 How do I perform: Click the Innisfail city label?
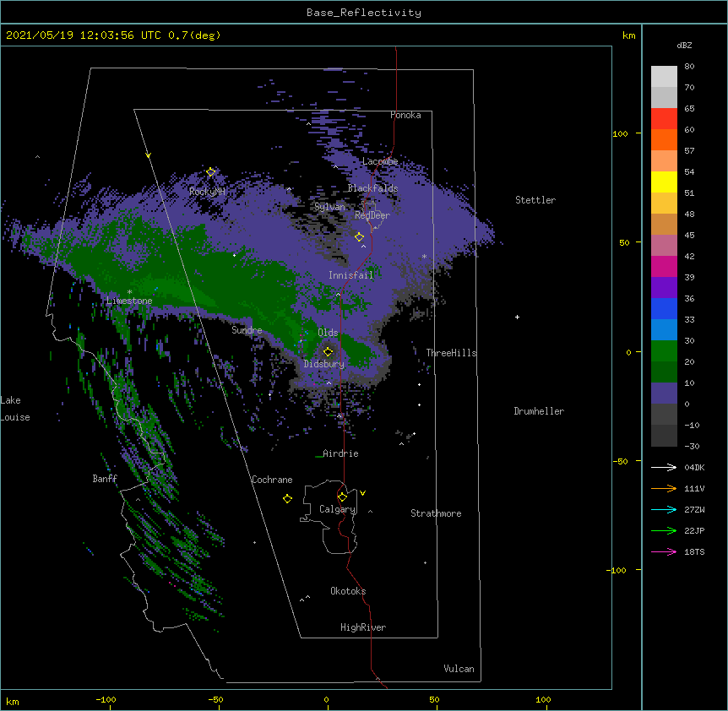350,275
